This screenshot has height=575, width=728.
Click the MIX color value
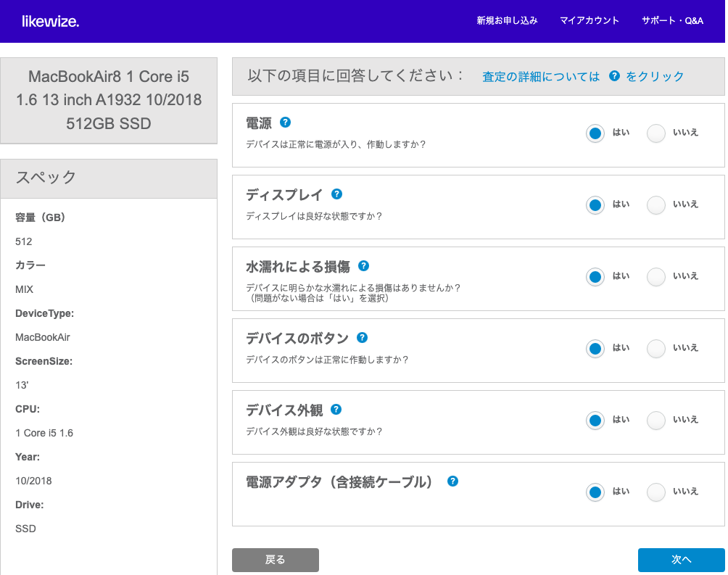[x=24, y=289]
